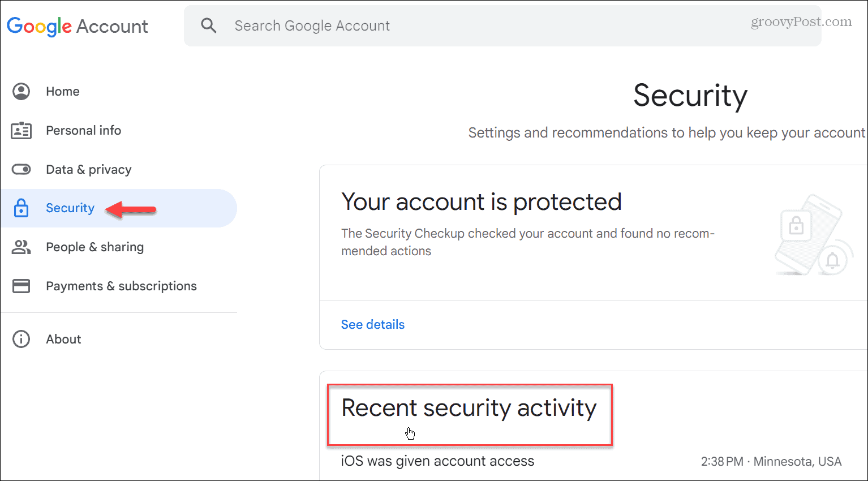Click the About info icon
Image resolution: width=868 pixels, height=481 pixels.
coord(21,338)
